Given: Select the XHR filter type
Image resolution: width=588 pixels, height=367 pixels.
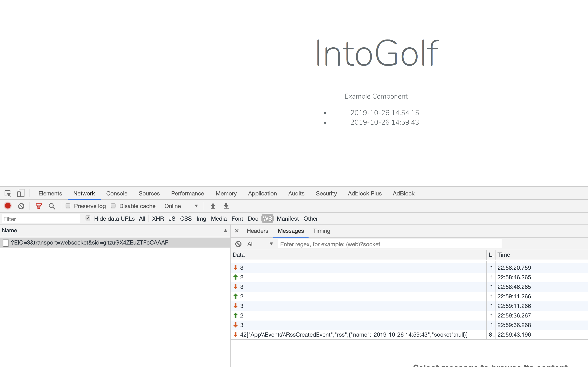Looking at the screenshot, I should click(x=158, y=219).
